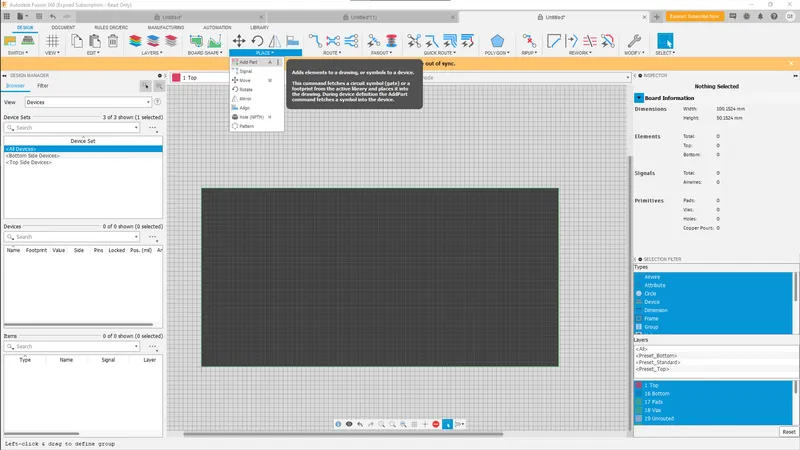Click the Reset button in selection filter

tap(789, 432)
